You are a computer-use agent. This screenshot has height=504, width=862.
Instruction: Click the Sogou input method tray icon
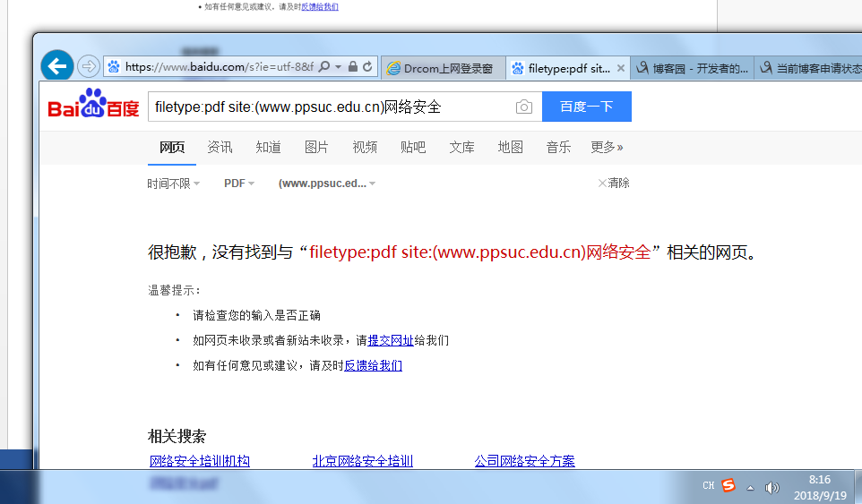click(728, 485)
